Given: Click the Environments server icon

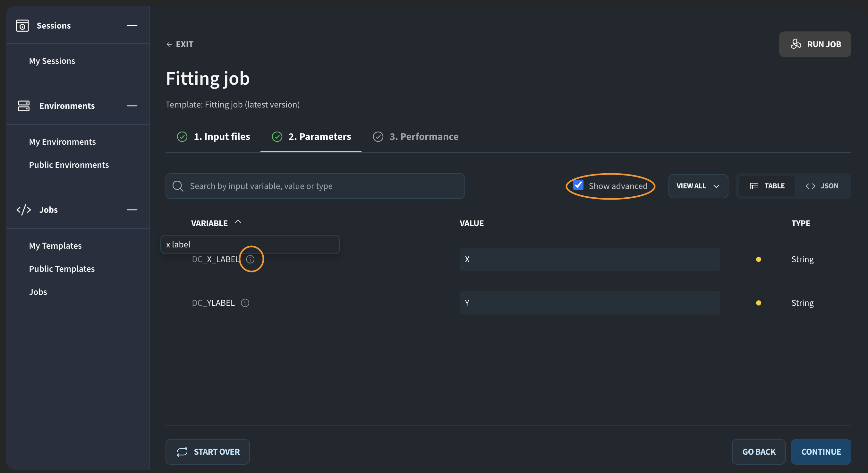Looking at the screenshot, I should tap(24, 106).
